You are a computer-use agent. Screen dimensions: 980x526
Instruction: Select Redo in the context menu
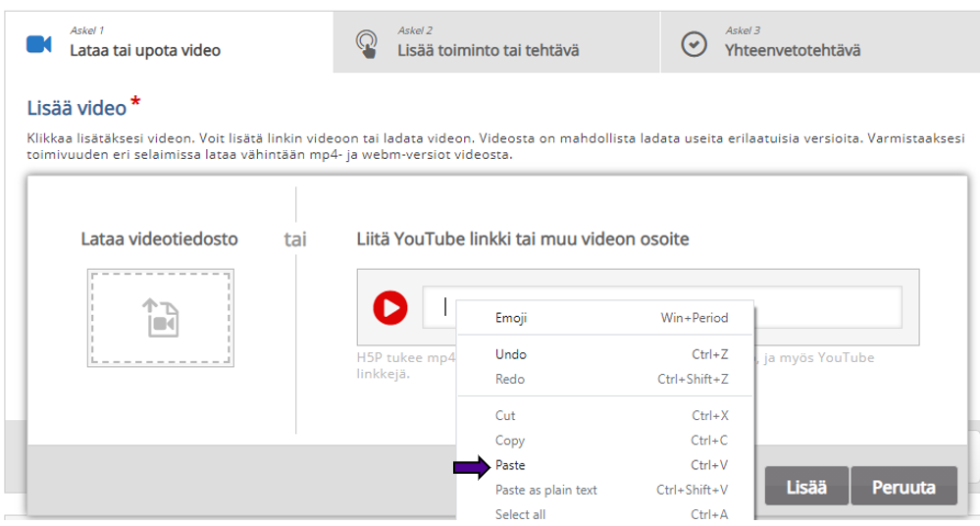coord(510,379)
